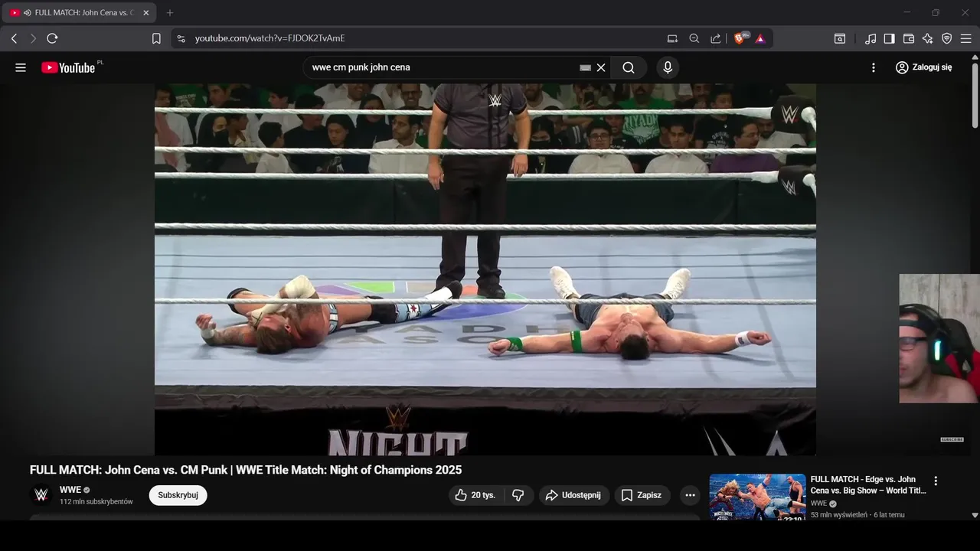980x551 pixels.
Task: Click the browser forward arrow
Action: tap(33, 38)
